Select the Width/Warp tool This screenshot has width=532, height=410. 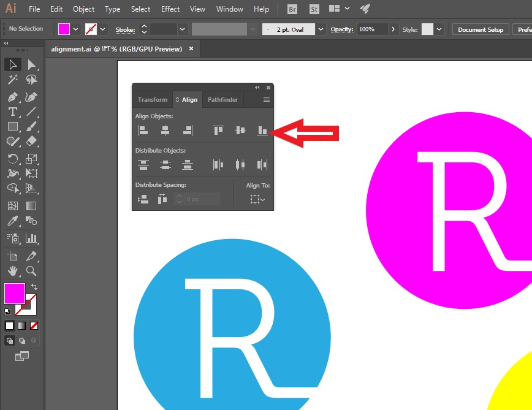[13, 173]
